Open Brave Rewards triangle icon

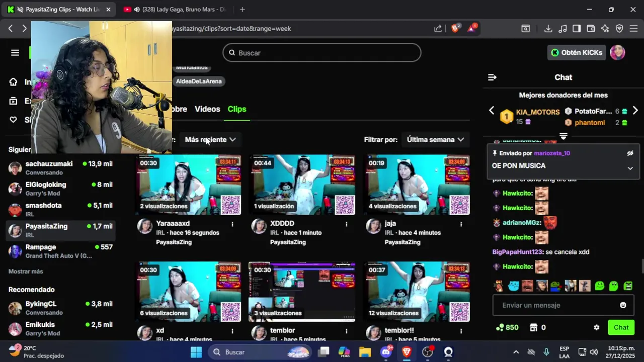coord(472,28)
